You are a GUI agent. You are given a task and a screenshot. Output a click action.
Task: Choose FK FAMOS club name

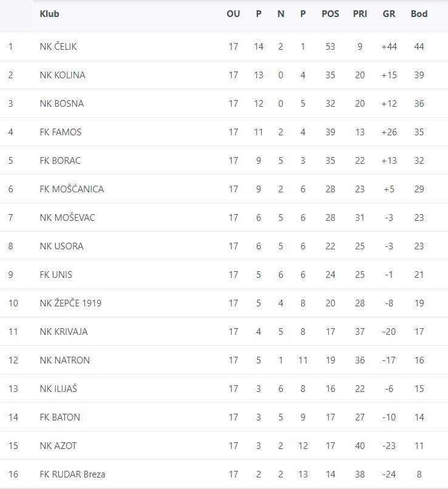tap(61, 132)
